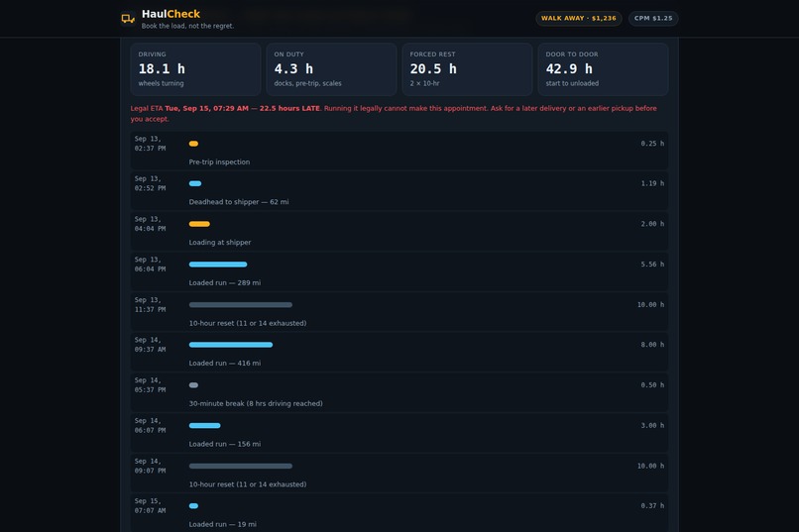
Task: Click the Pre-trip inspection row label
Action: point(219,161)
